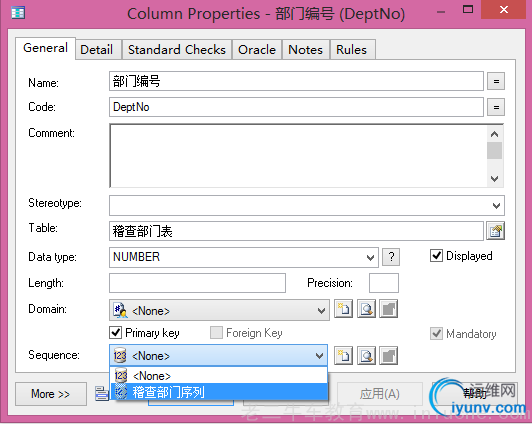Image resolution: width=532 pixels, height=424 pixels.
Task: Click the Comment scrollbar thumb
Action: pyautogui.click(x=495, y=150)
